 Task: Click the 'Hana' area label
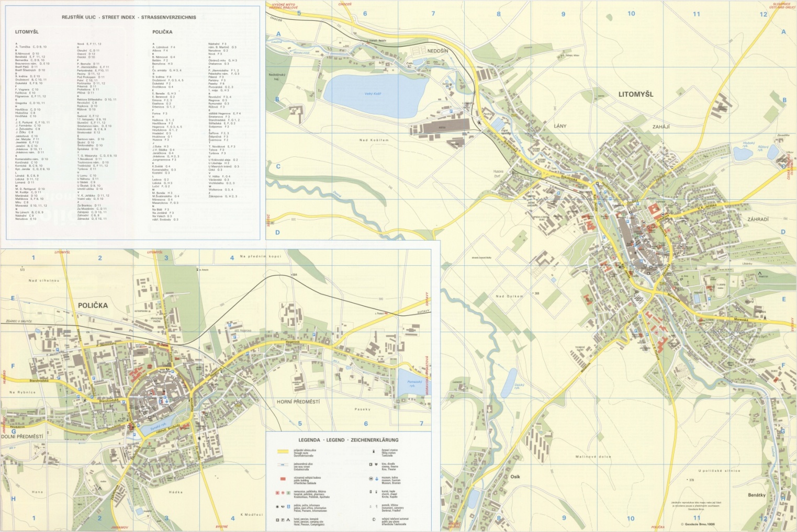(x=38, y=492)
